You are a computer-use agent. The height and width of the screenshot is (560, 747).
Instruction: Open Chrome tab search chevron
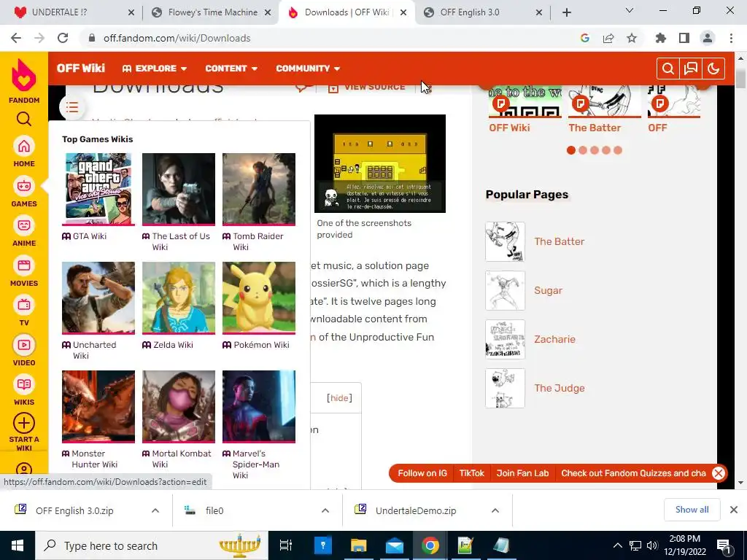point(630,10)
